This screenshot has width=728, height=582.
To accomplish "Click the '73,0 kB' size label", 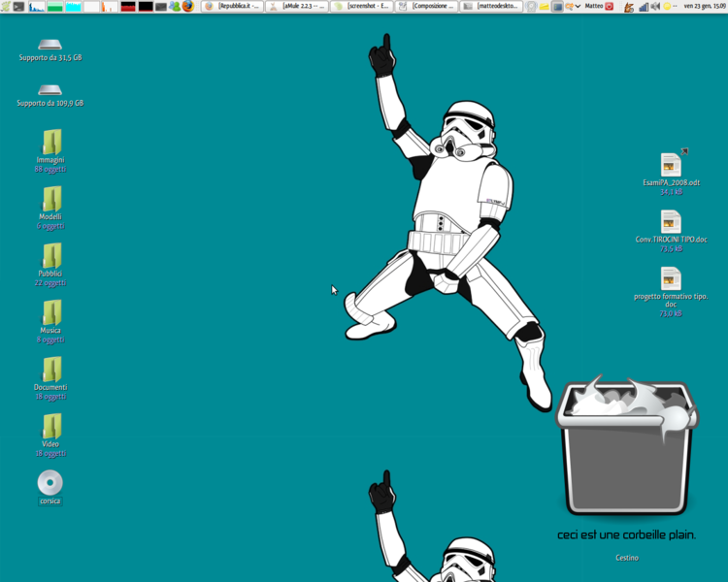I will click(672, 313).
